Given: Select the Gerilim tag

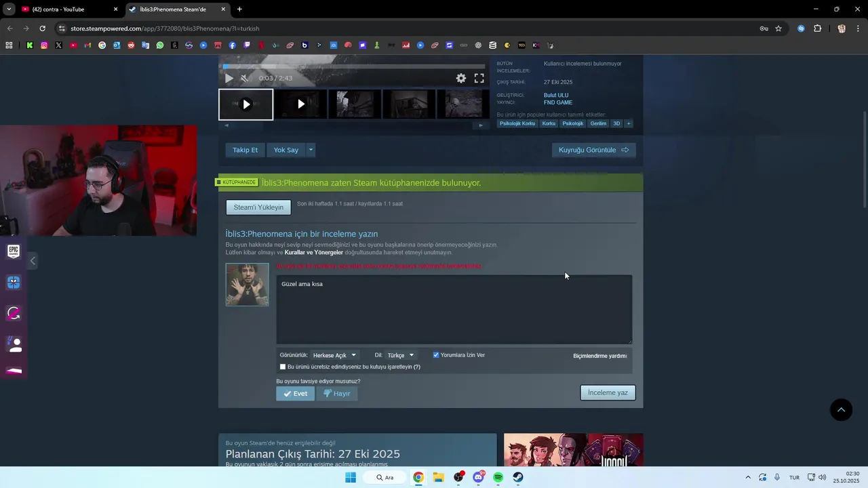Looking at the screenshot, I should coord(598,123).
